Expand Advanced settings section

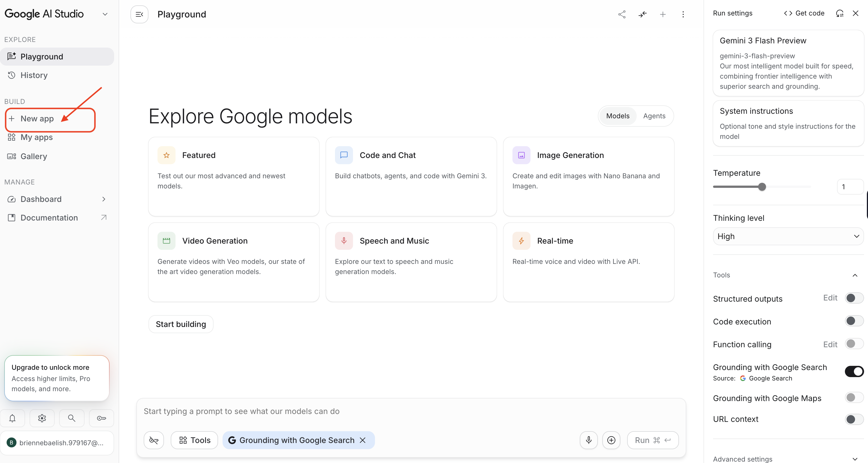[x=855, y=459]
